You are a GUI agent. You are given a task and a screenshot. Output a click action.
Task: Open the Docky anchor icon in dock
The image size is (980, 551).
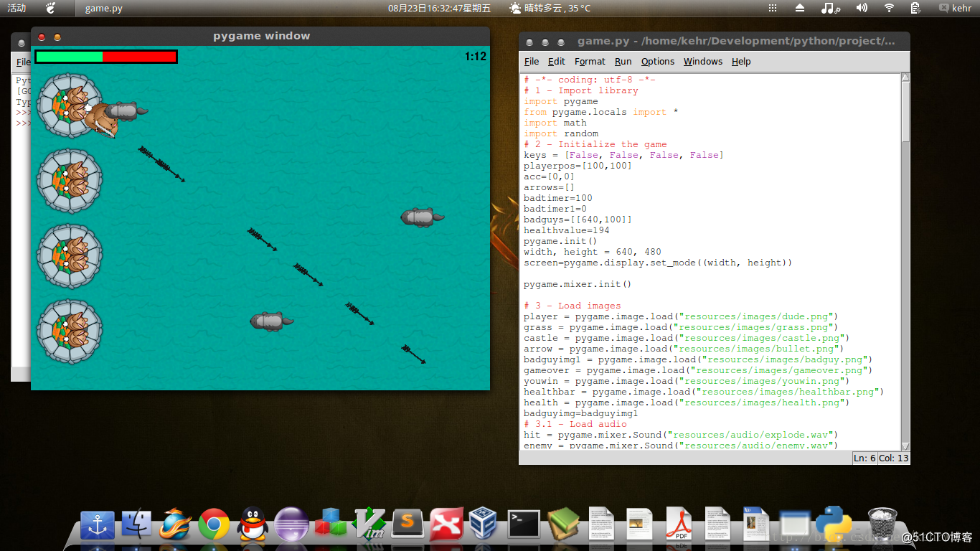point(97,526)
